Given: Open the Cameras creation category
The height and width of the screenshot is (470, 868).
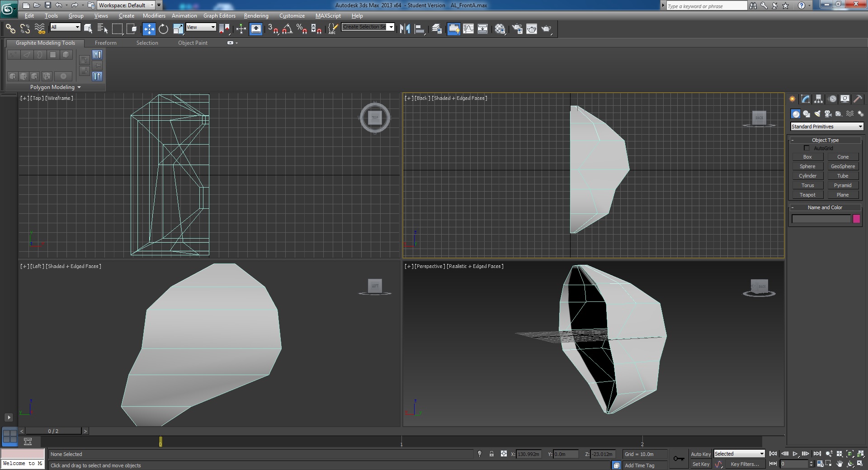Looking at the screenshot, I should (827, 114).
